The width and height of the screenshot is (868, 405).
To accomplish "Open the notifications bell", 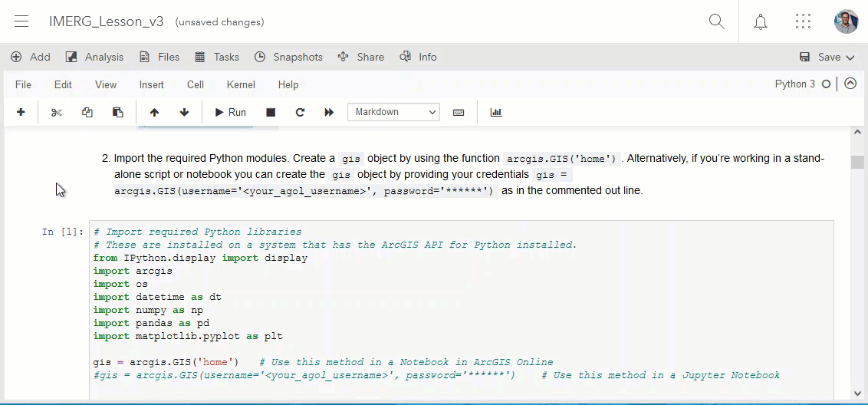I will (x=761, y=21).
